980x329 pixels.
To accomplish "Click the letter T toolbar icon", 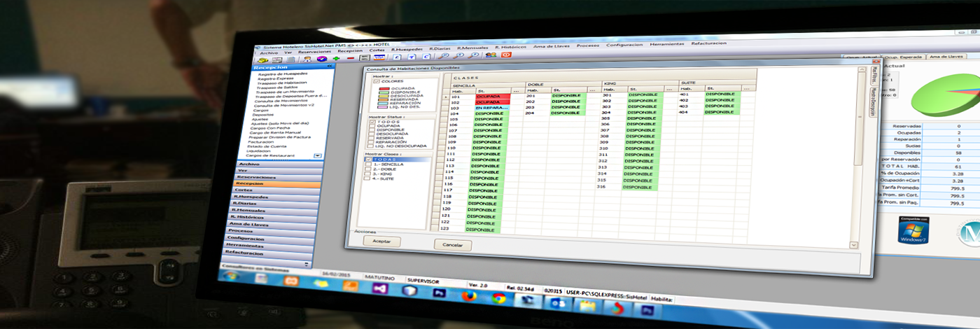I will (x=411, y=57).
